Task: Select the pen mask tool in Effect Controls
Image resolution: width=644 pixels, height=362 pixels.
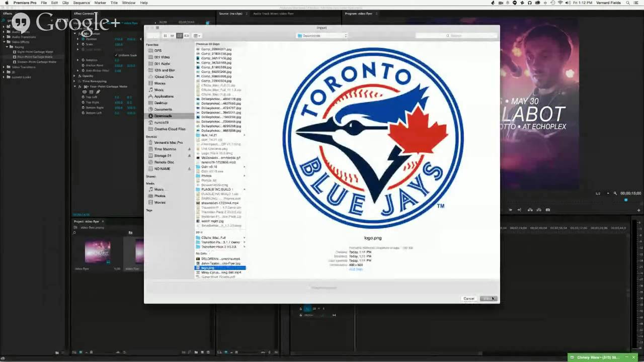Action: 98,92
